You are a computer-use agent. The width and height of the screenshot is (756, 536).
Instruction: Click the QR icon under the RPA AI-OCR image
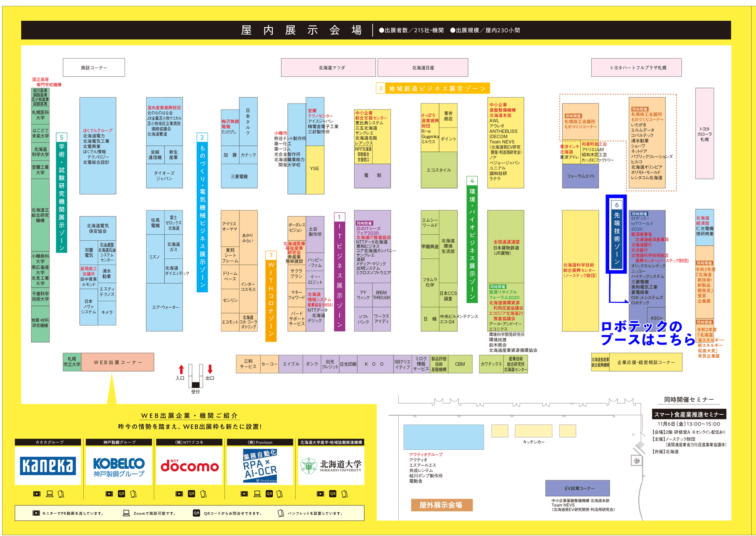coord(269,494)
